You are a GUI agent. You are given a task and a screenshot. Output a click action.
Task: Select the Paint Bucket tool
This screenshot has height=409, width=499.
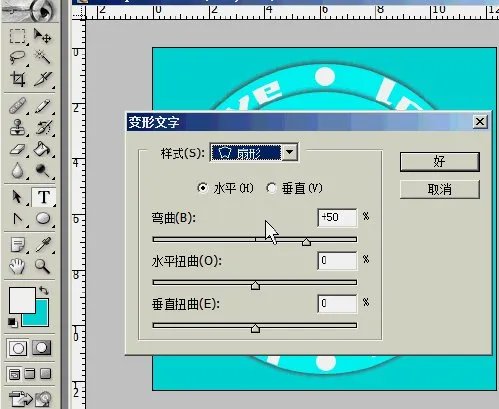pyautogui.click(x=43, y=149)
